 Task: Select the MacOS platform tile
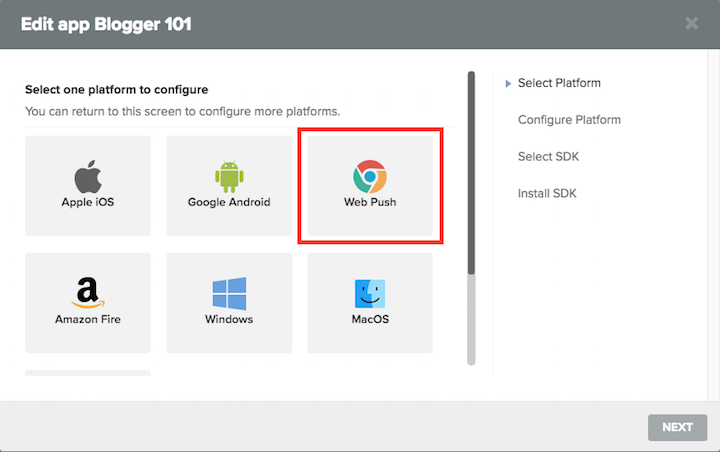370,303
